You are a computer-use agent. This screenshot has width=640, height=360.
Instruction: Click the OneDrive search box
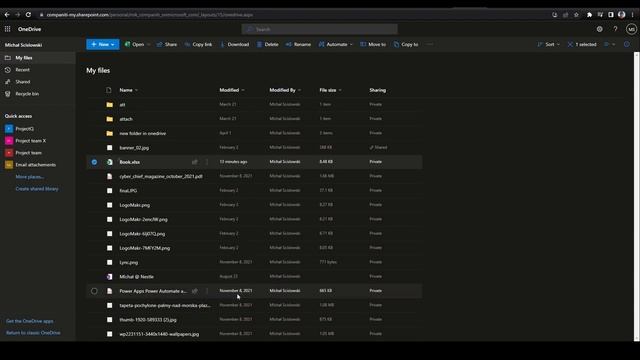click(x=320, y=29)
